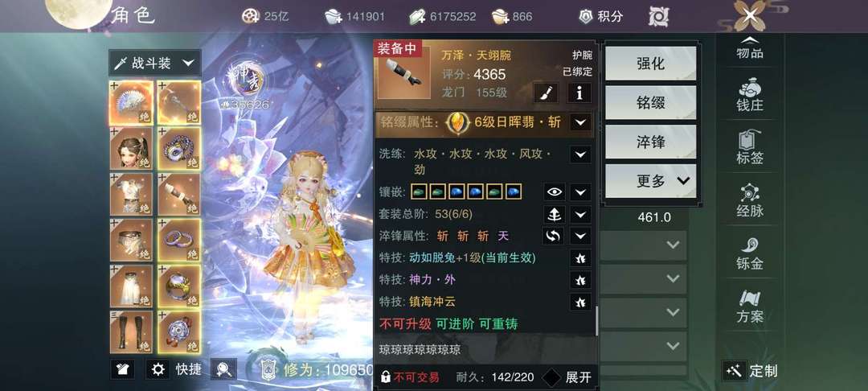Expand the 铭缀属性 row chevron
Screen dimensions: 868x391
[580, 121]
